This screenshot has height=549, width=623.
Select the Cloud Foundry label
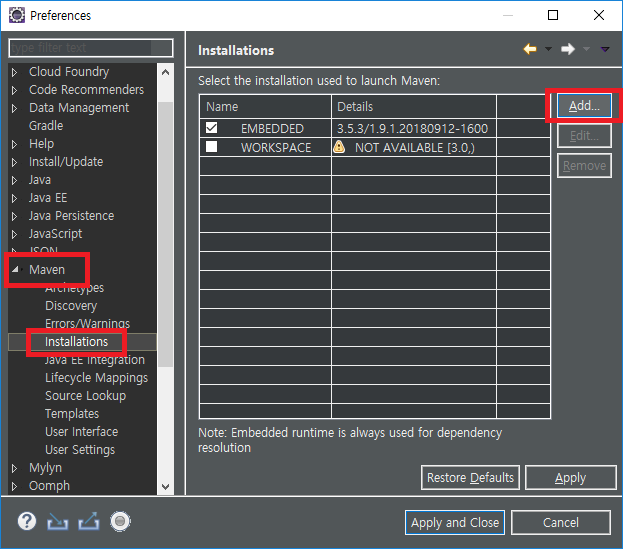[x=69, y=72]
